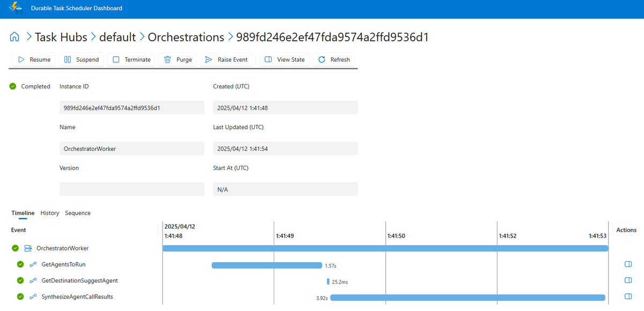Click the green Completed status icon
Image resolution: width=644 pixels, height=311 pixels.
(13, 86)
